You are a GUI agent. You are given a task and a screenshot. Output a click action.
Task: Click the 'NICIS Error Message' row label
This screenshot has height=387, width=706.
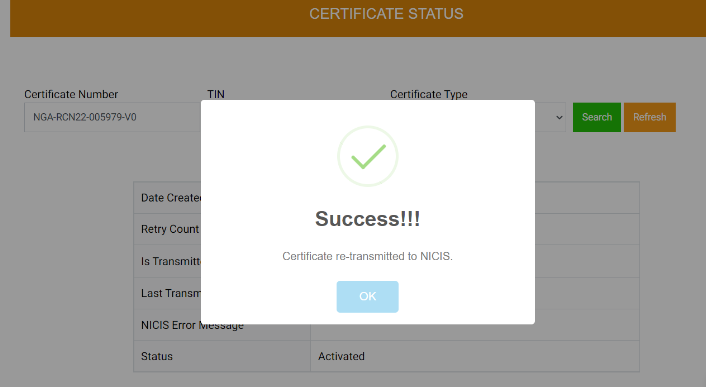tap(192, 325)
